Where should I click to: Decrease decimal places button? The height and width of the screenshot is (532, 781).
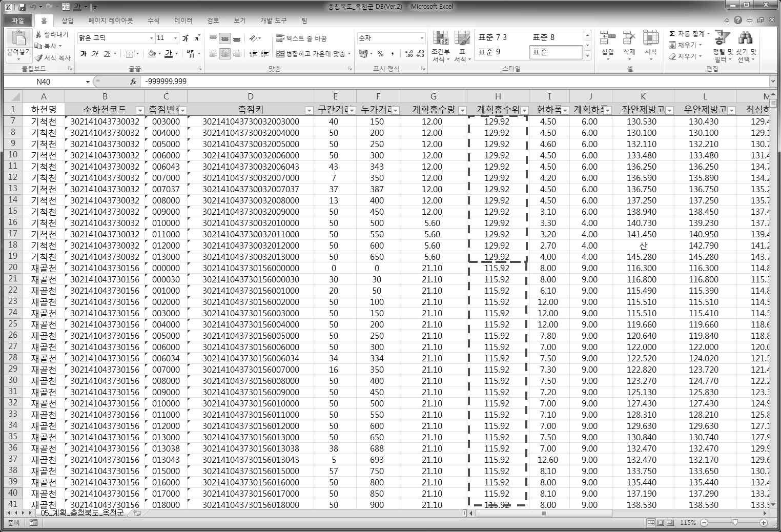point(420,53)
